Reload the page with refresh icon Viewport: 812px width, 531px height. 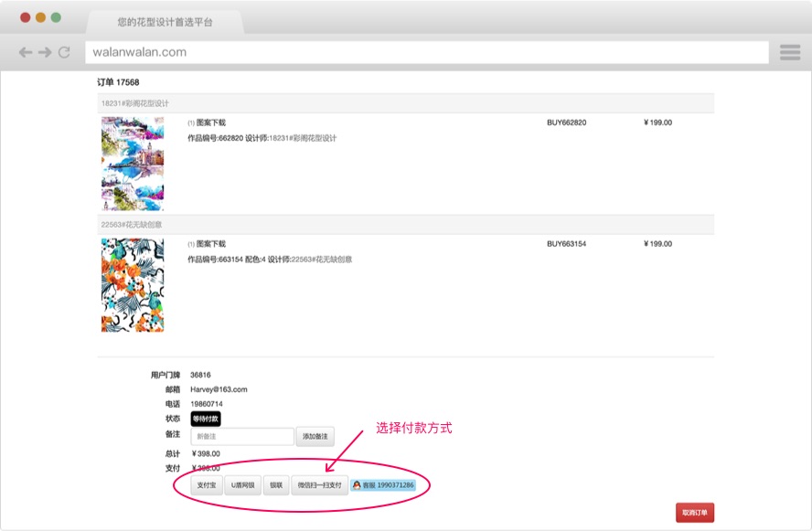64,53
